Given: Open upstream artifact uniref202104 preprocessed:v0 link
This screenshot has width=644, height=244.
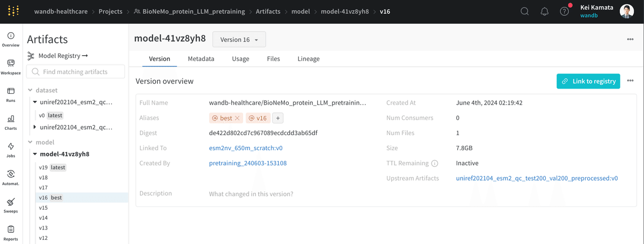Looking at the screenshot, I should click(537, 178).
